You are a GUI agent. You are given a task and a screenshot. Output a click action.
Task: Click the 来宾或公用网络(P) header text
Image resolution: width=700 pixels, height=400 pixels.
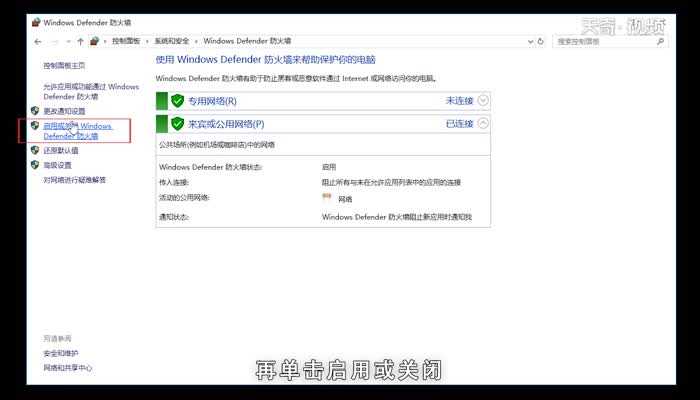tap(226, 124)
